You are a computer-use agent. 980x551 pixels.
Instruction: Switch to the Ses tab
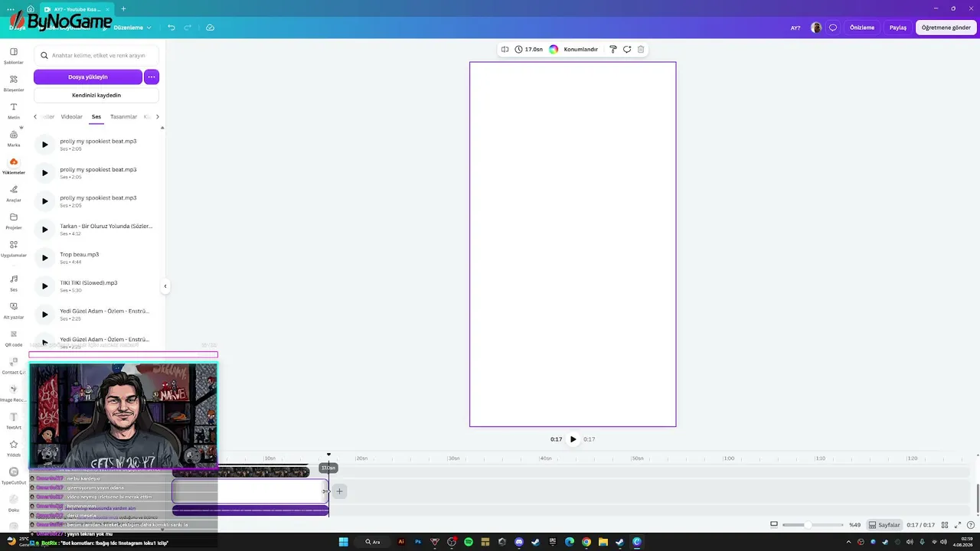[96, 117]
